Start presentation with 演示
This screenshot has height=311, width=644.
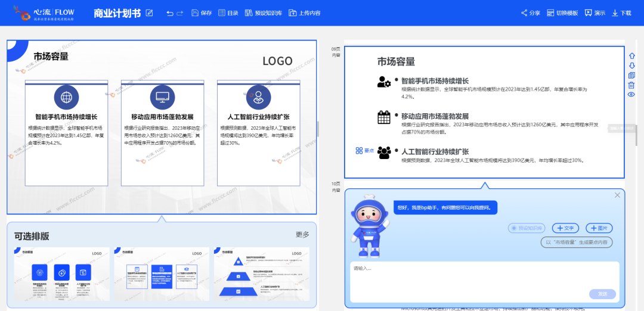[x=595, y=13]
